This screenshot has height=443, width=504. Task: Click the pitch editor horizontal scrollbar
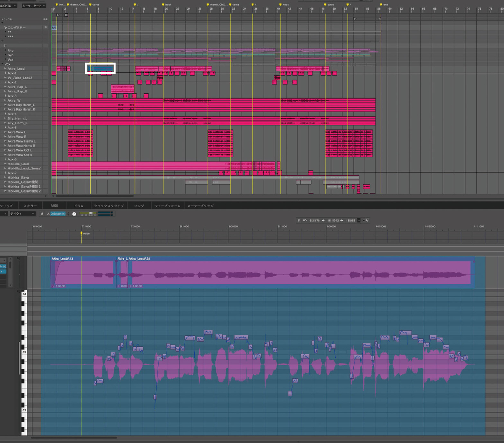pyautogui.click(x=74, y=438)
